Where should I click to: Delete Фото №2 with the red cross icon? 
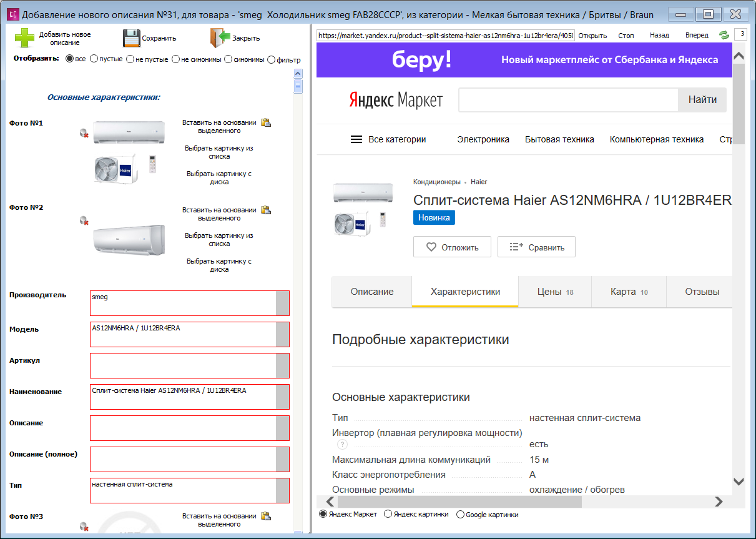[x=84, y=220]
